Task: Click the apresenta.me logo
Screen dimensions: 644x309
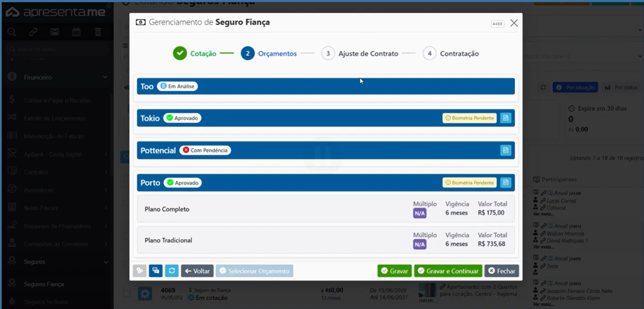Action: pyautogui.click(x=56, y=12)
